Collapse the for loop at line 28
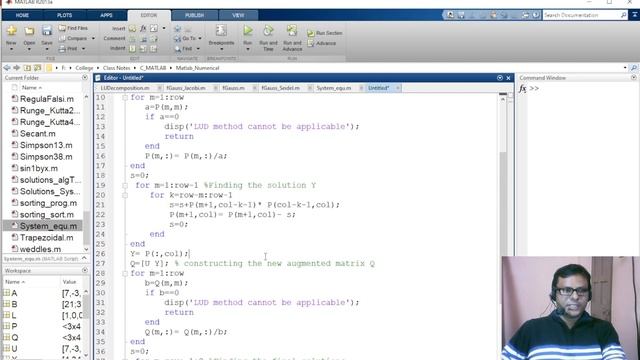640x360 pixels. pyautogui.click(x=125, y=273)
